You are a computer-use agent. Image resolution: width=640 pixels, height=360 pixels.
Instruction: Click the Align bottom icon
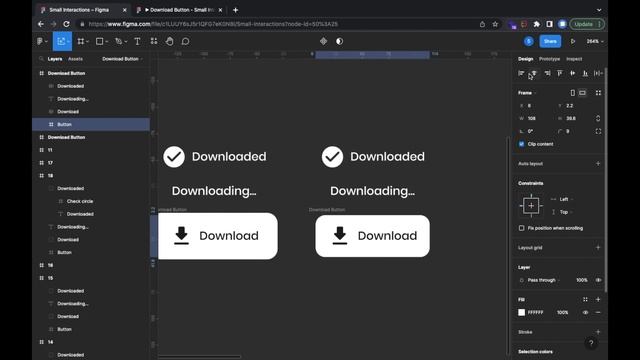pyautogui.click(x=585, y=73)
